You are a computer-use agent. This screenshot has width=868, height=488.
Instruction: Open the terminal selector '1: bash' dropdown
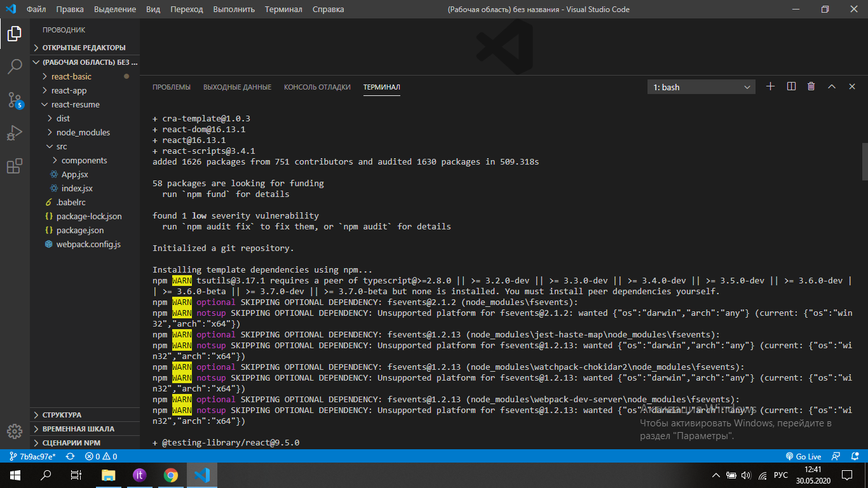coord(702,87)
